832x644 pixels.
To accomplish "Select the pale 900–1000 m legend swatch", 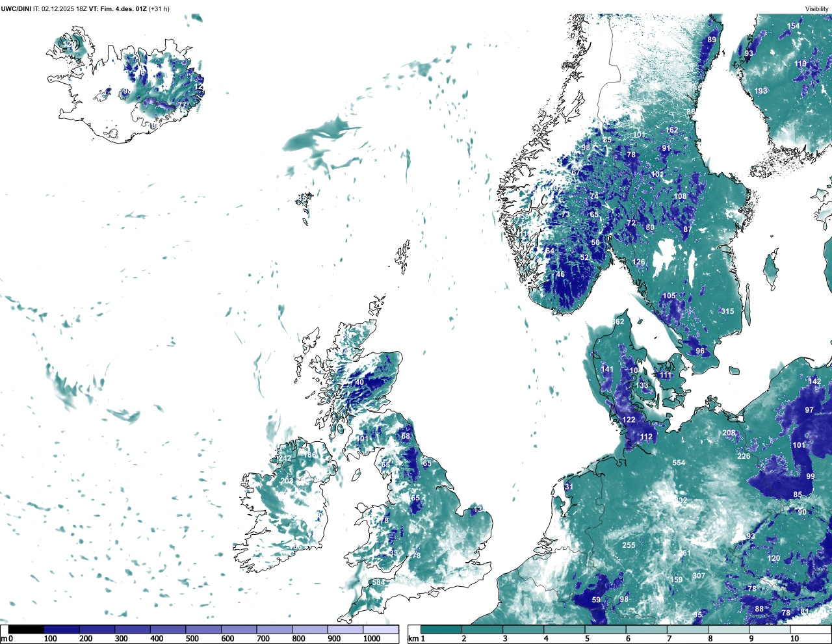I will pyautogui.click(x=345, y=629).
